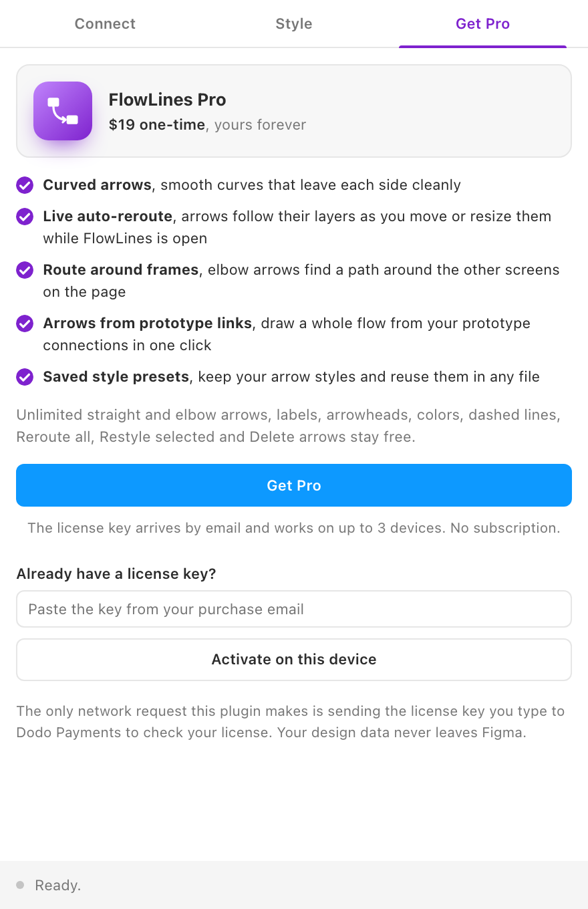Click the gray status dot beside Ready
Image resolution: width=588 pixels, height=909 pixels.
coord(20,885)
